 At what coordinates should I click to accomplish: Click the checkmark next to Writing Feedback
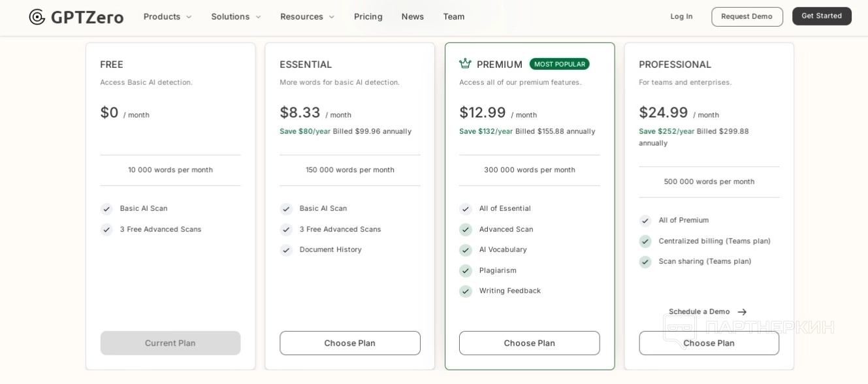[466, 291]
